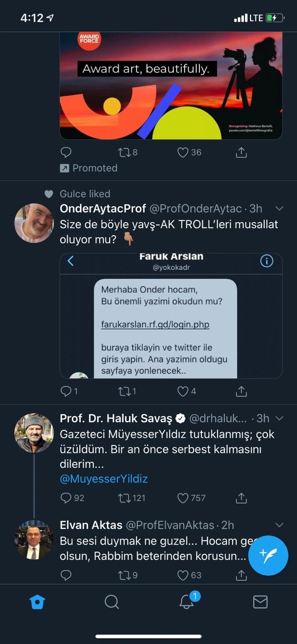Share the Elvan Aktas tweet
The width and height of the screenshot is (297, 644).
(241, 575)
